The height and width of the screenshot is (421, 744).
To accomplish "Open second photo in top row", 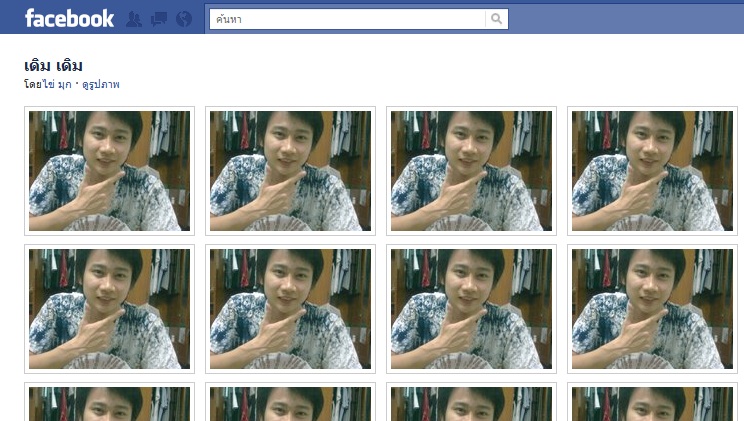I will click(290, 171).
